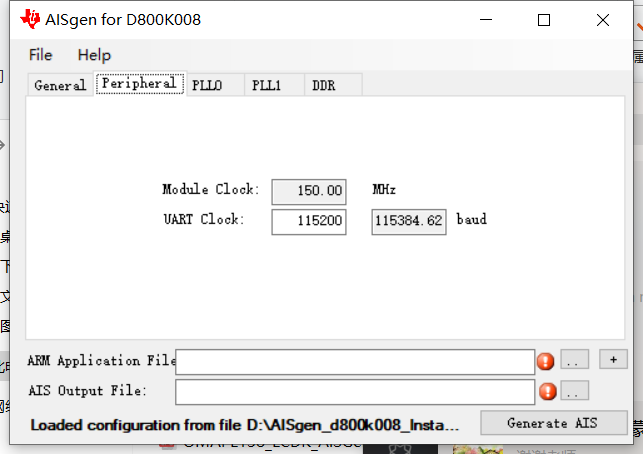Minimize the AISgen window
Viewport: 643px width, 454px height.
coord(486,20)
